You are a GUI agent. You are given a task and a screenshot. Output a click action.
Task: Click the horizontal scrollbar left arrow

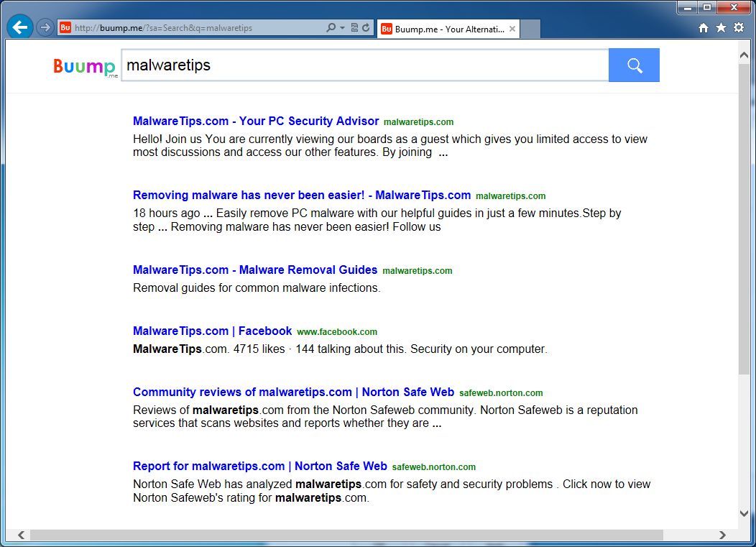pos(22,535)
